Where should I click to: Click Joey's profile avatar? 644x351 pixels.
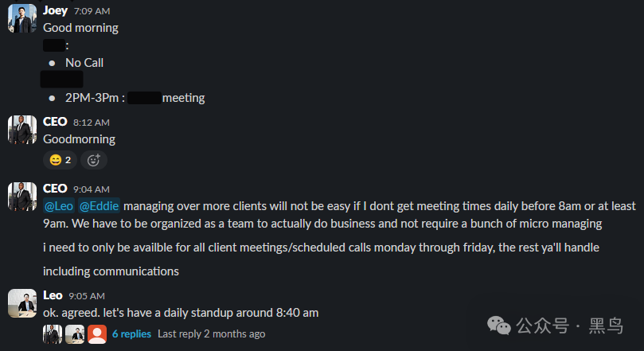pos(22,18)
